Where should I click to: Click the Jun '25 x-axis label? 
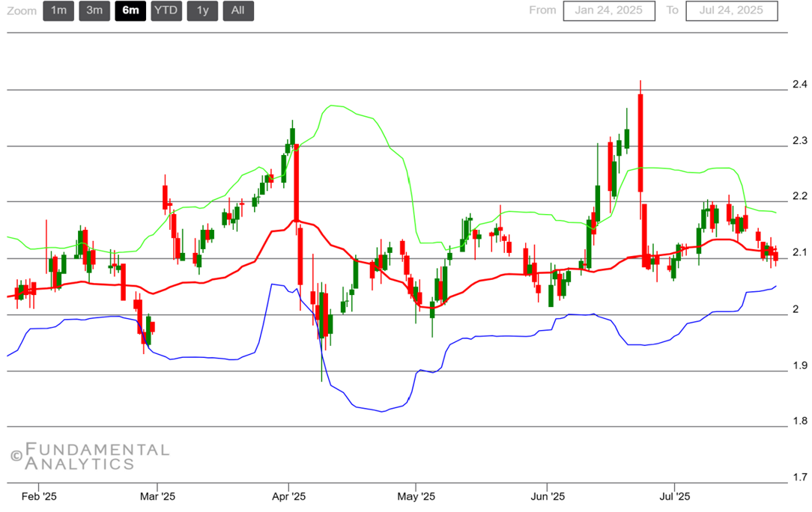(x=547, y=496)
